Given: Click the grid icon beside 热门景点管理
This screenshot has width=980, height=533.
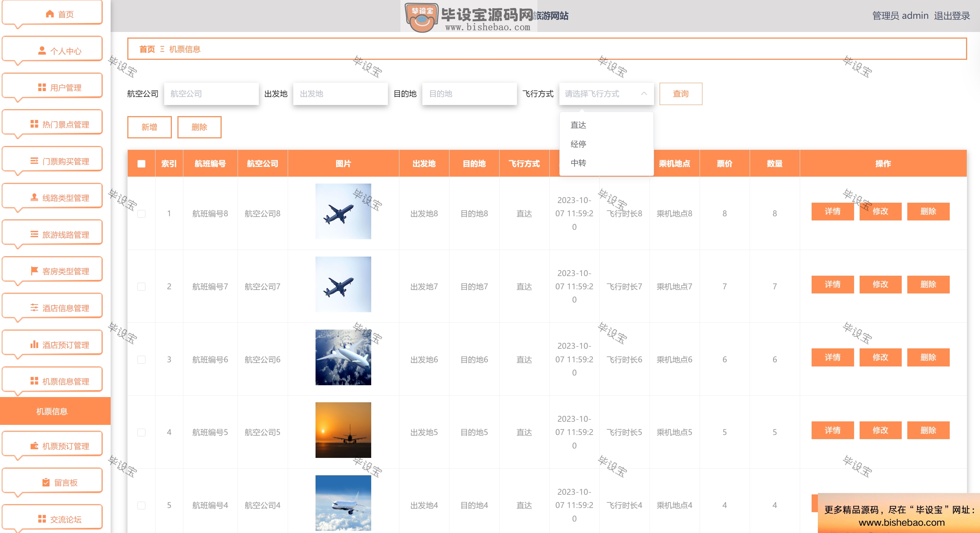Looking at the screenshot, I should [x=34, y=124].
